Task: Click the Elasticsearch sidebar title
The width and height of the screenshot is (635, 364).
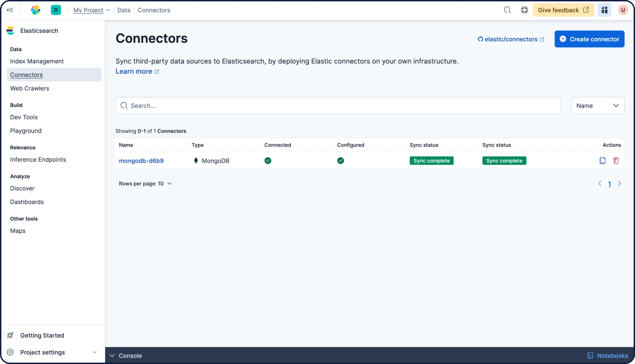Action: click(x=39, y=31)
